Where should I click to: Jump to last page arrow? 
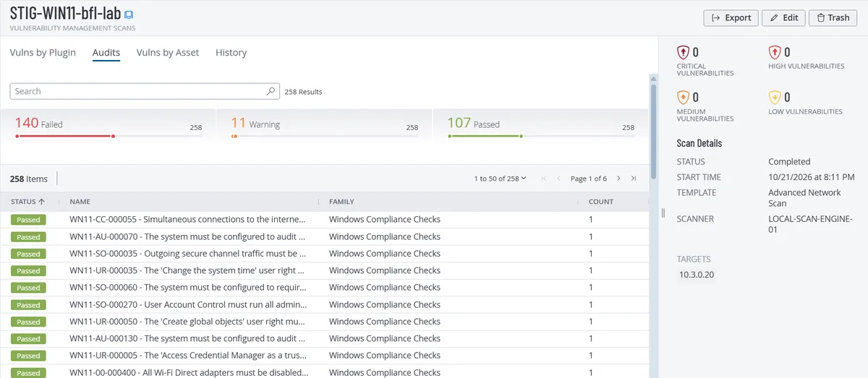[x=634, y=179]
